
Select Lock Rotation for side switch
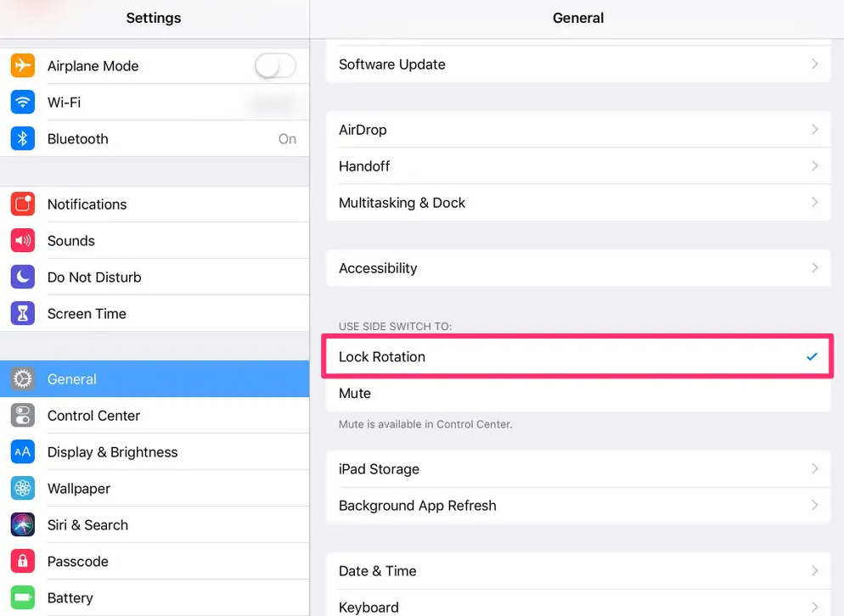[577, 357]
